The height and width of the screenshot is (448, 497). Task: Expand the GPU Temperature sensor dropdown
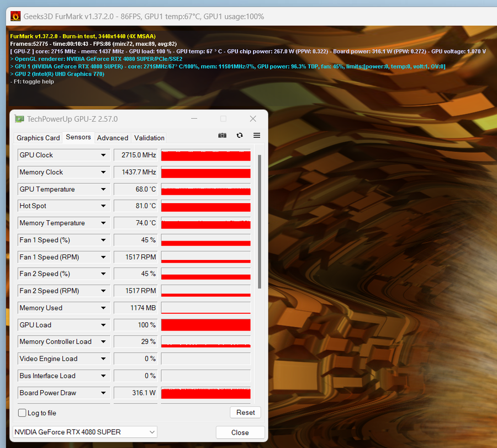(x=103, y=189)
